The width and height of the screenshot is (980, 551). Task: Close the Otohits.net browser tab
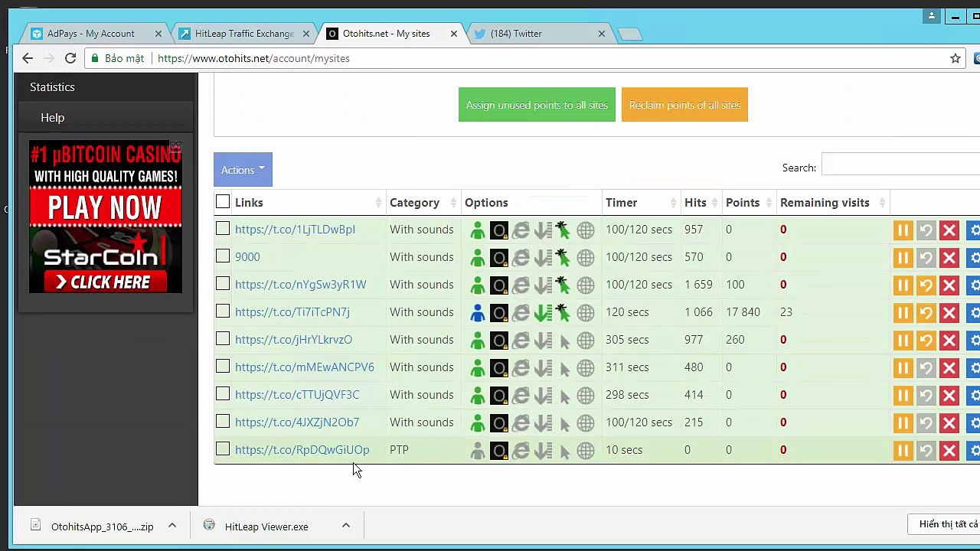453,34
